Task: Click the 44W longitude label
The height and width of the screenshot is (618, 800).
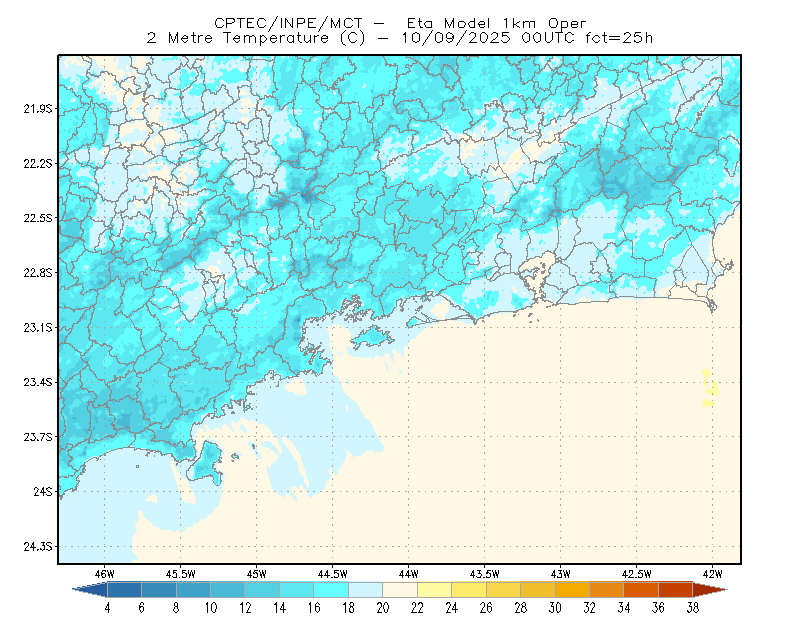Action: (408, 574)
